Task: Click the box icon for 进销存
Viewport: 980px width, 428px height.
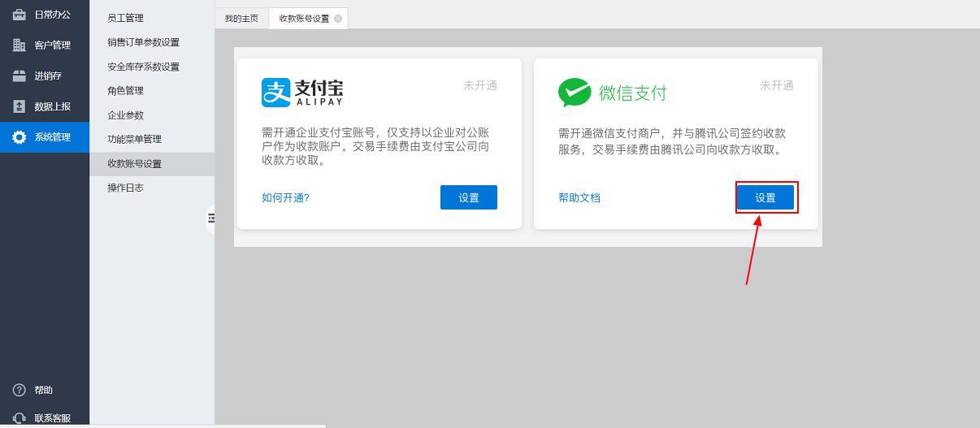Action: click(20, 76)
